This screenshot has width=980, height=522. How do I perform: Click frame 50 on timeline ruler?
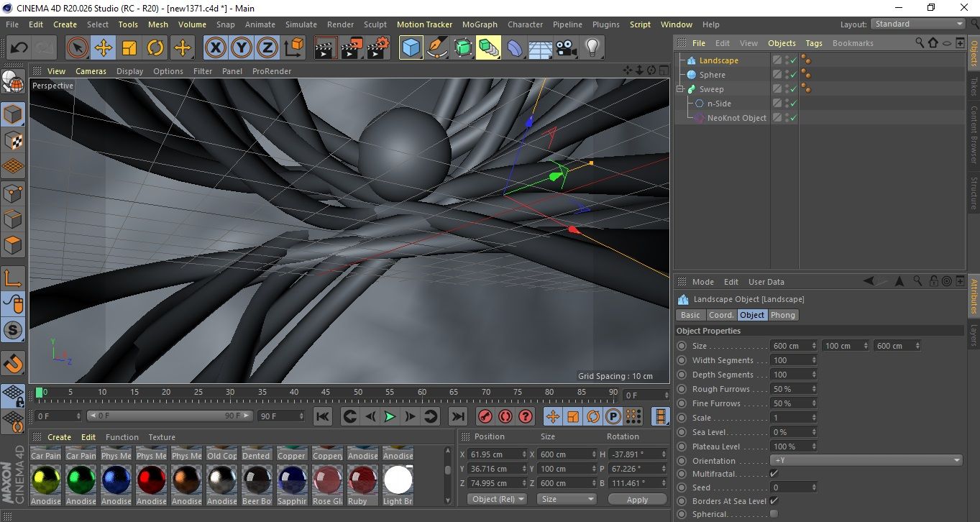point(358,394)
